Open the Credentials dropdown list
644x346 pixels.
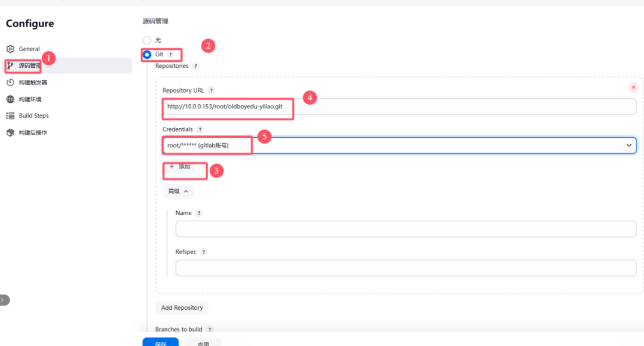pos(628,145)
